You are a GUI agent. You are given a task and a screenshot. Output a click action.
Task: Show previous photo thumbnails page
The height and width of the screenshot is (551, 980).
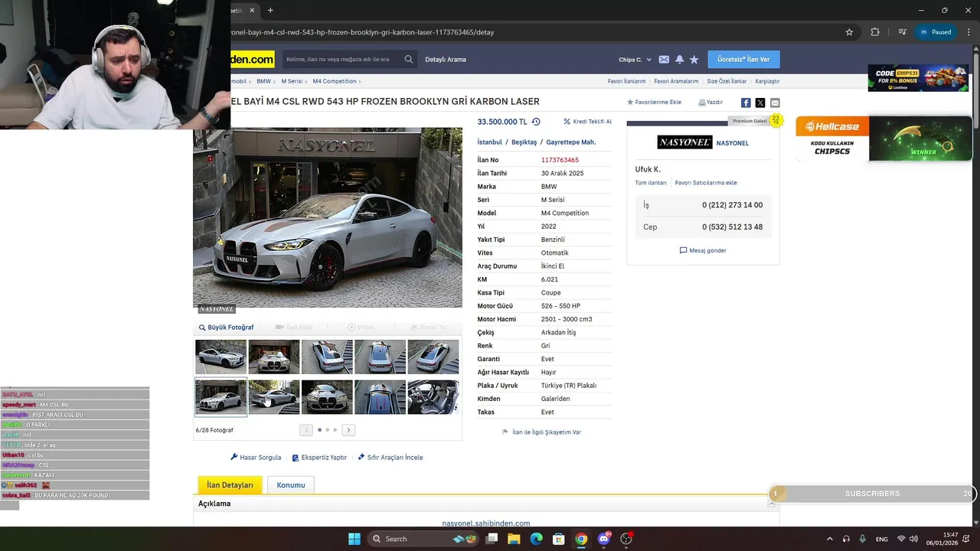[306, 430]
